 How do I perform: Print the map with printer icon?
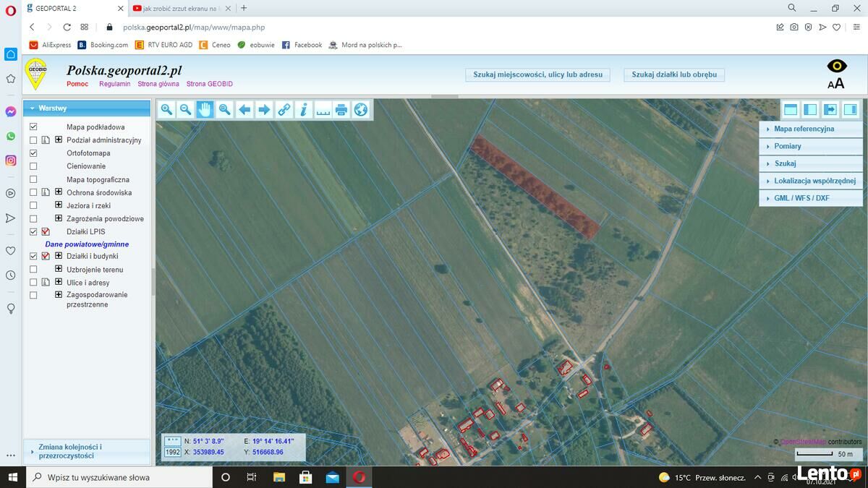click(x=341, y=109)
